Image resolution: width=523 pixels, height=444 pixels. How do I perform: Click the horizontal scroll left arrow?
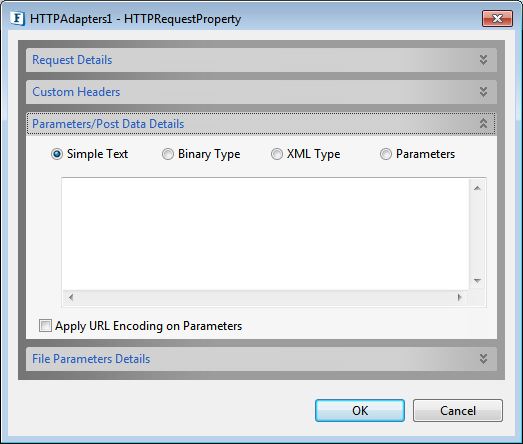(x=71, y=297)
